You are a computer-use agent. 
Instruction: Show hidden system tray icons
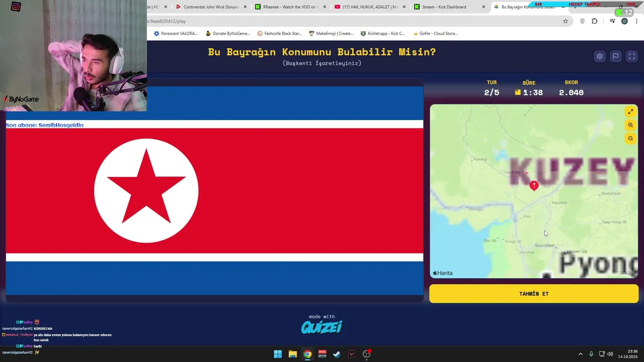(x=580, y=354)
